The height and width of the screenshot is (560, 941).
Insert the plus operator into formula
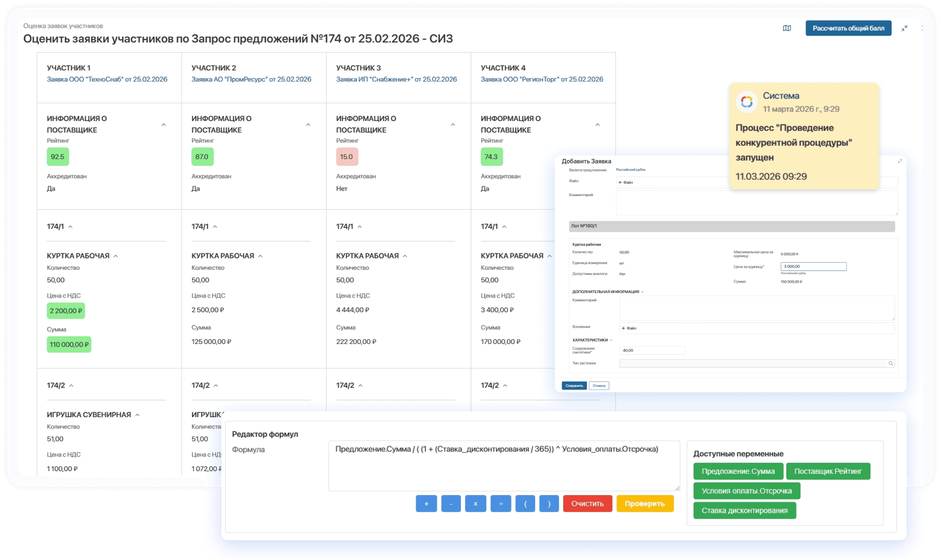[x=426, y=504]
